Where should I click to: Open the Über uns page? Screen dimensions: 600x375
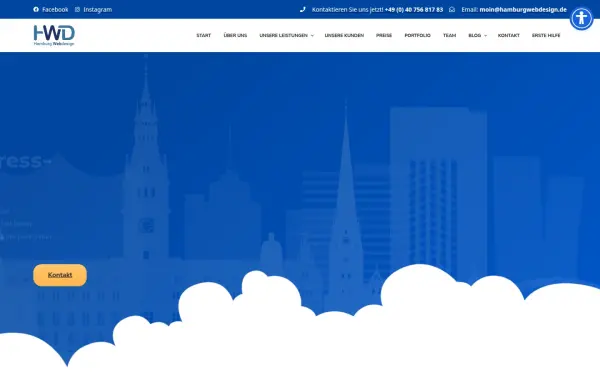[235, 35]
